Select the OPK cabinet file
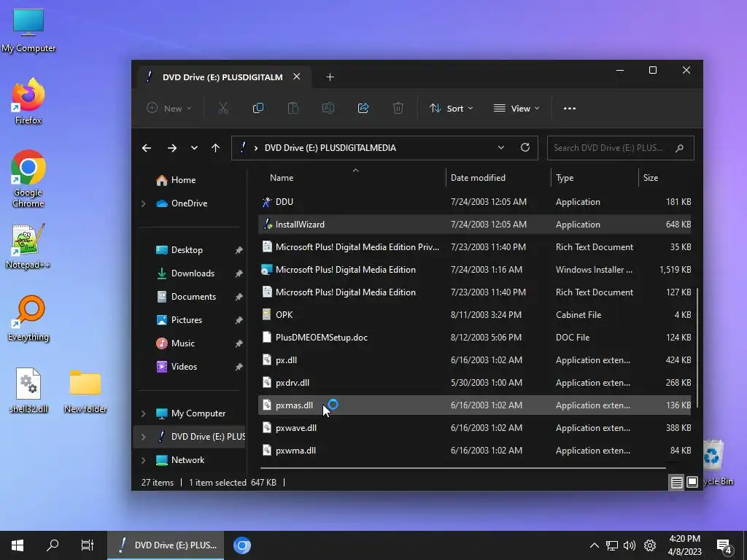Screen dimensions: 747x560 [474, 315]
